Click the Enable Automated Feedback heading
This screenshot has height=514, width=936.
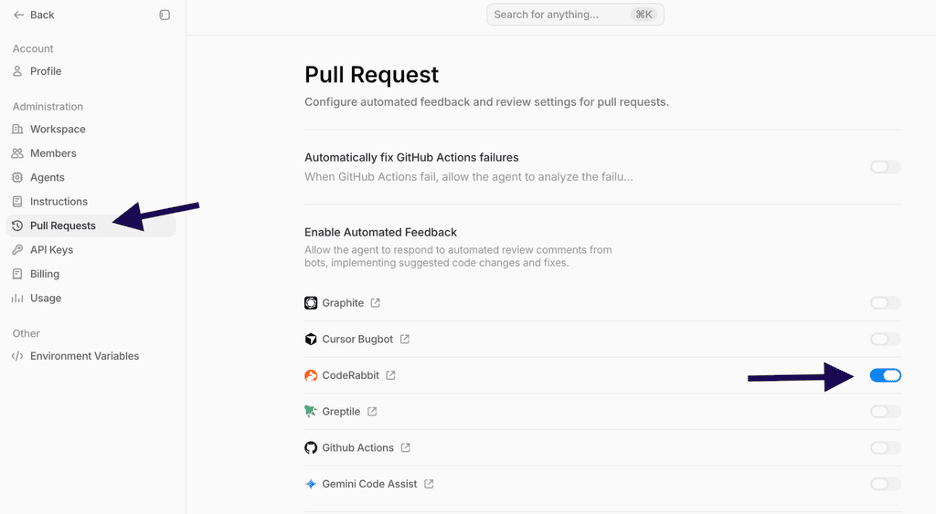coord(380,232)
